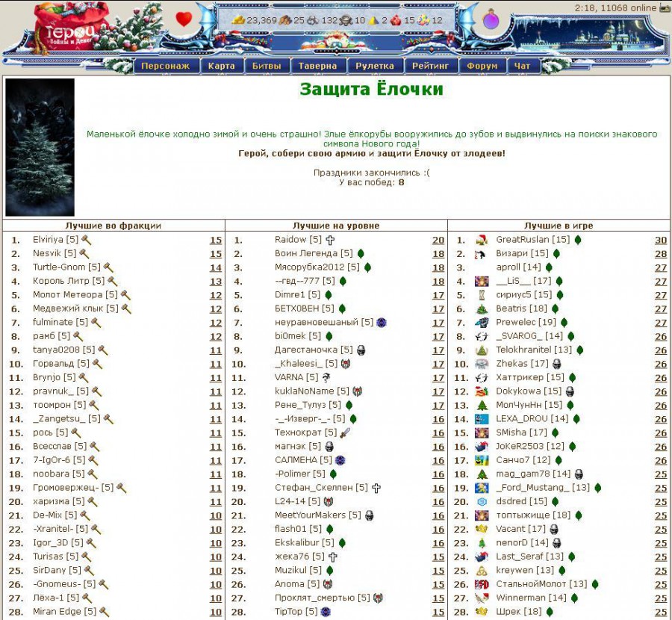Viewport: 672px width, 620px height.
Task: Click the hammer faction icon beside Громовержец-
Action: click(x=122, y=488)
